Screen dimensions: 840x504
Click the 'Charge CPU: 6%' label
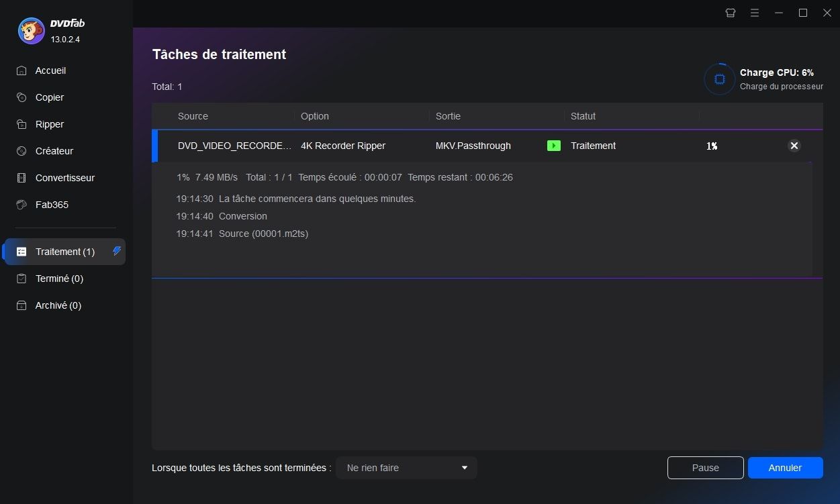(777, 72)
